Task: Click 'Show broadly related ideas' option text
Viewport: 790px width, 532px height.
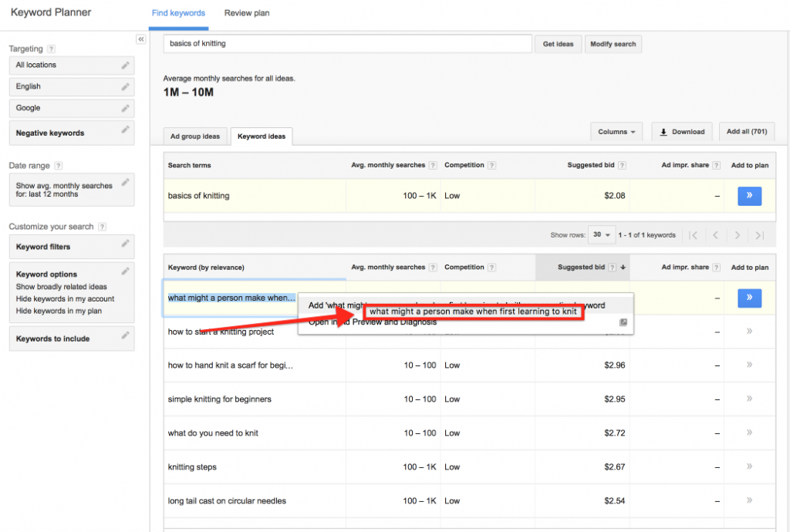Action: coord(62,287)
